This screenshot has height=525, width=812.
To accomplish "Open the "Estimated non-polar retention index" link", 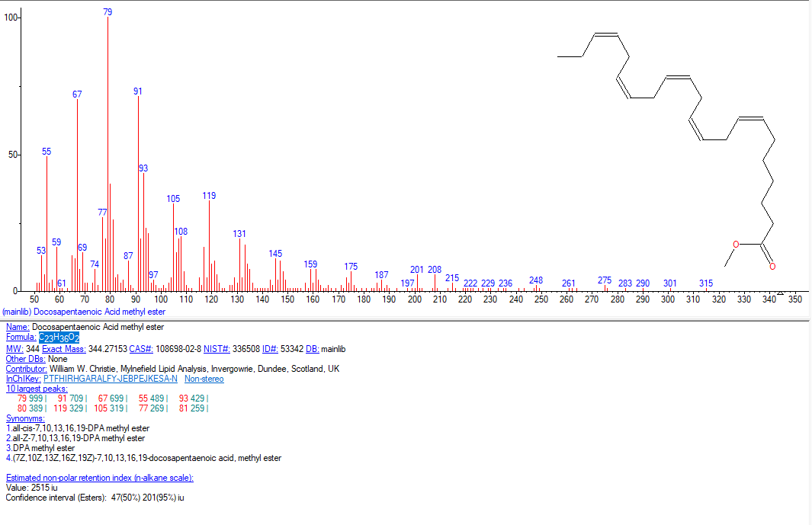I will pyautogui.click(x=100, y=478).
